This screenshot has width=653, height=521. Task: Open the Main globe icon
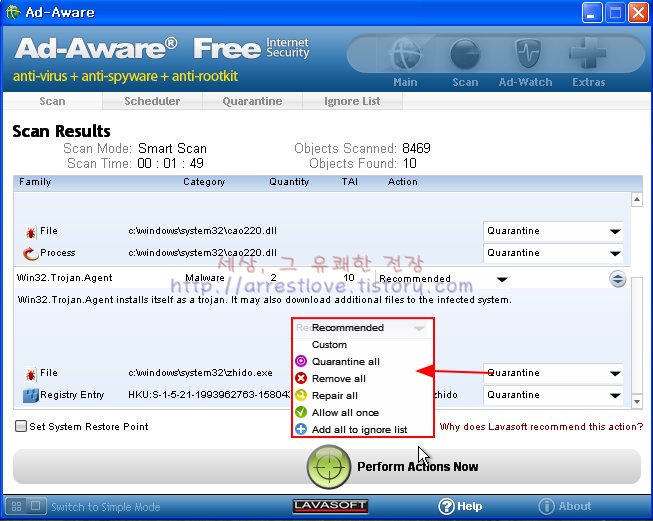[x=406, y=55]
